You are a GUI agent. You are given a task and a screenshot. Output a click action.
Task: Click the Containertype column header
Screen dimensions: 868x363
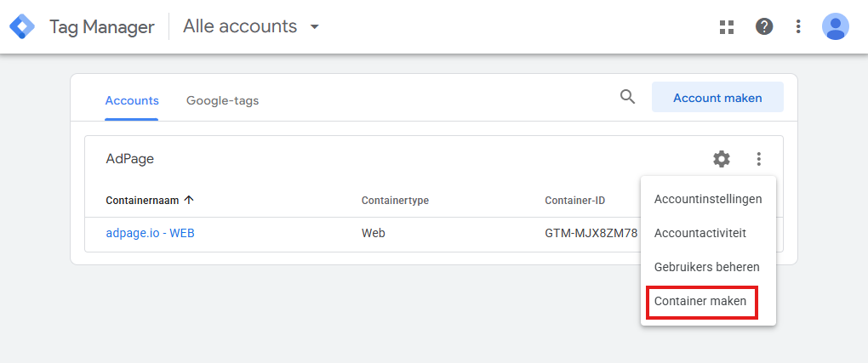click(x=395, y=201)
